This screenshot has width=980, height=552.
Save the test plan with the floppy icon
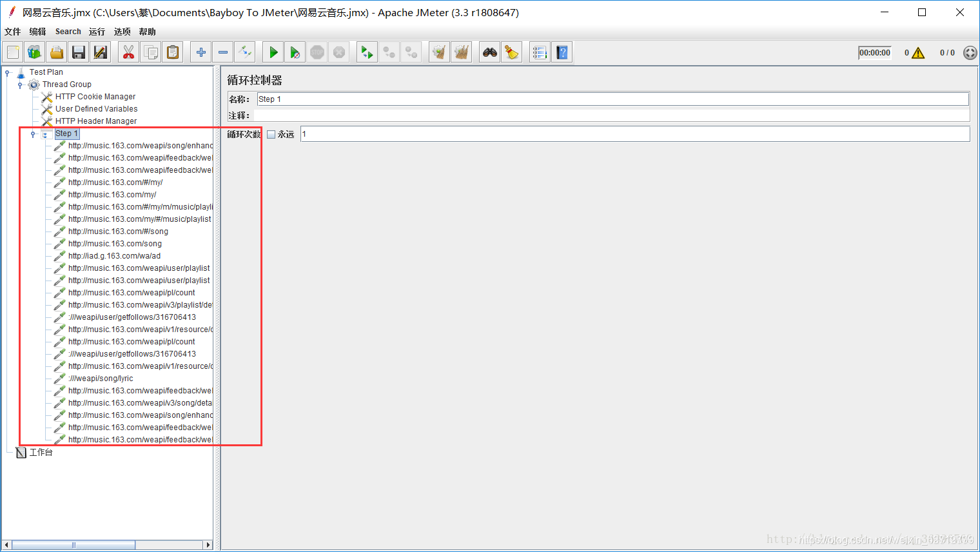[x=79, y=52]
